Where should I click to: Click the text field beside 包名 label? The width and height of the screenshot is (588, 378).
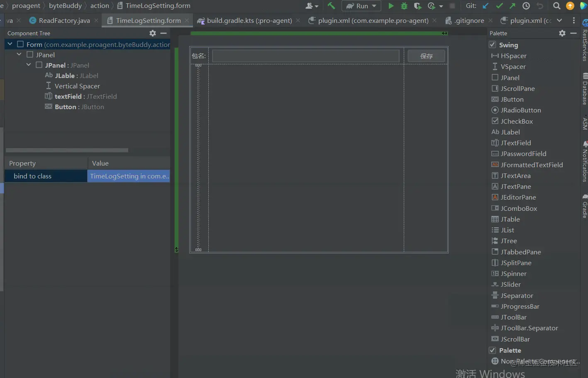(x=306, y=56)
